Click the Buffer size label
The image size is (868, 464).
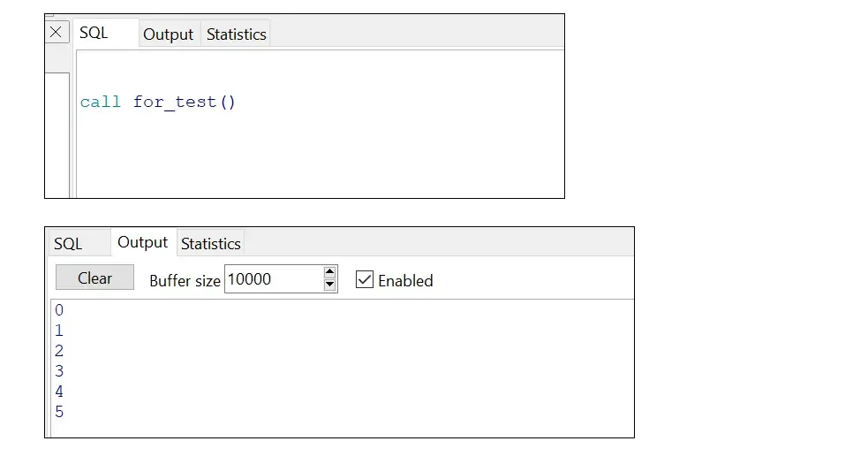pyautogui.click(x=185, y=280)
